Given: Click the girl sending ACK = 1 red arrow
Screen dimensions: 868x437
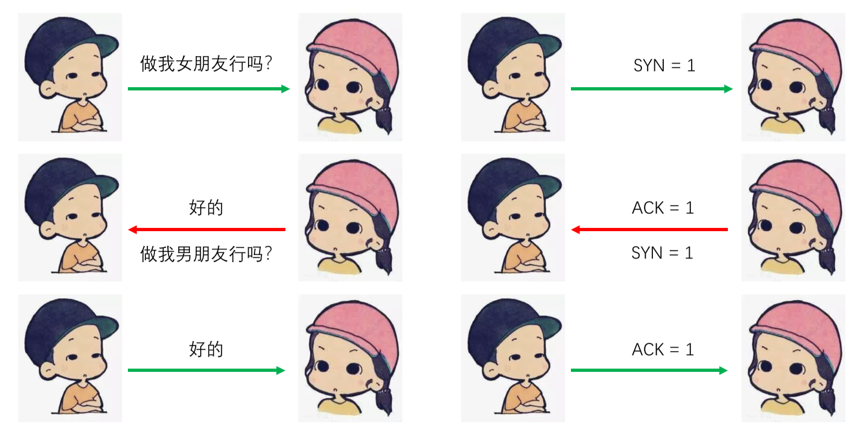Looking at the screenshot, I should click(x=793, y=218).
